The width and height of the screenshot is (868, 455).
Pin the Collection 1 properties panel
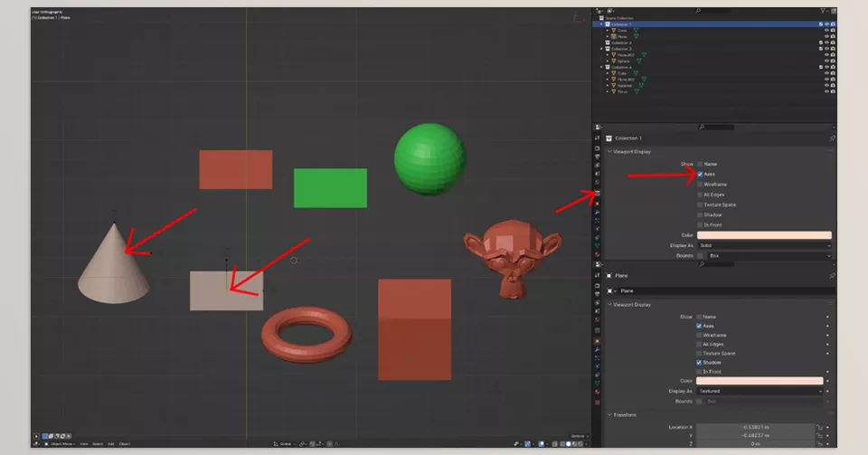[x=832, y=138]
